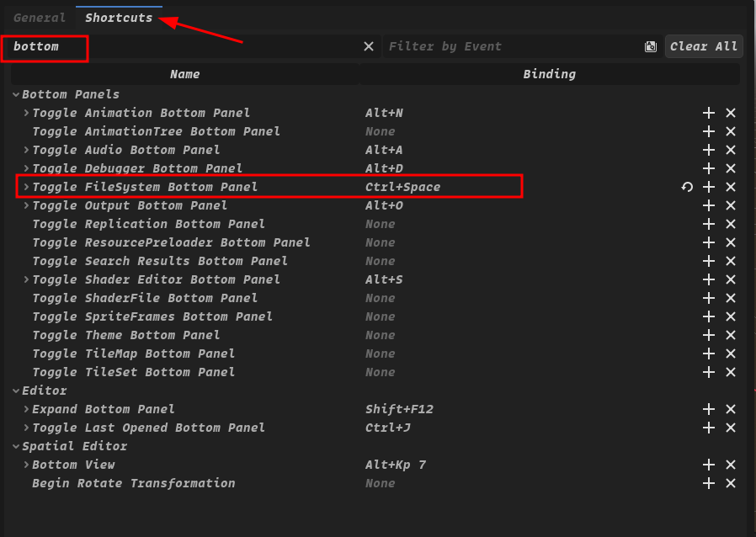Expand the Toggle Last Opened Bottom Panel row
This screenshot has height=537, width=756.
coord(26,428)
